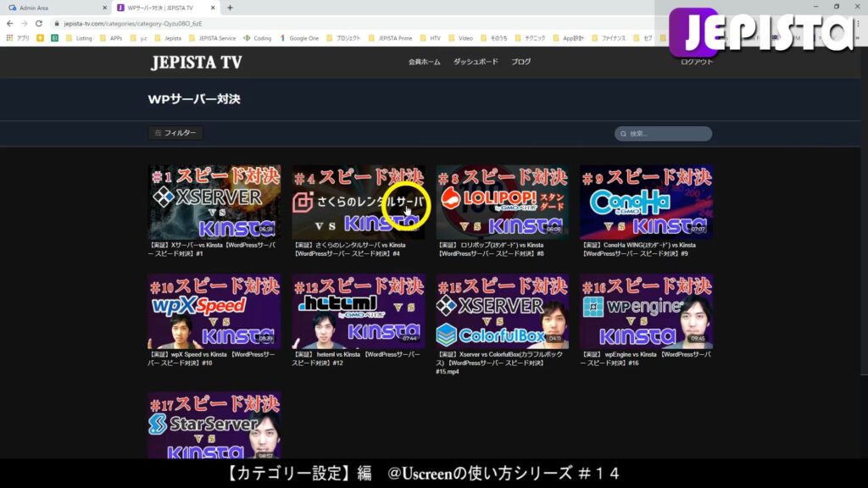The width and height of the screenshot is (868, 488).
Task: Open the Video bookmarks folder
Action: pos(460,38)
